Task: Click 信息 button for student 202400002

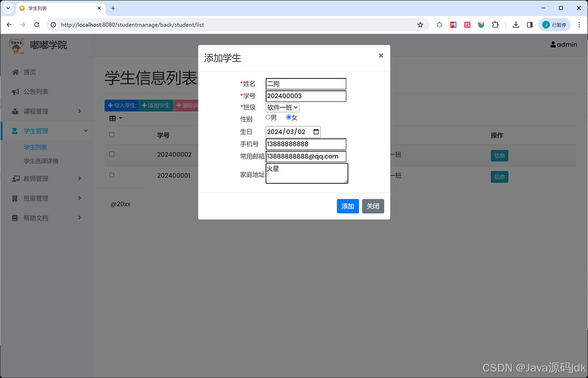Action: click(499, 156)
